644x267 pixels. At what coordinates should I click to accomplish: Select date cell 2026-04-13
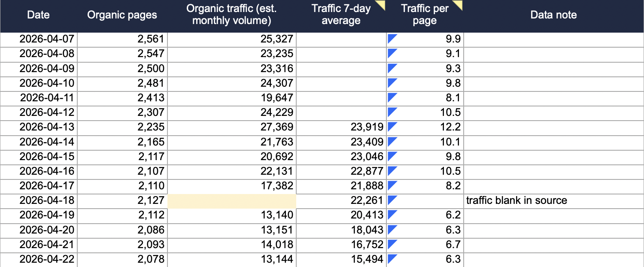[x=38, y=127]
